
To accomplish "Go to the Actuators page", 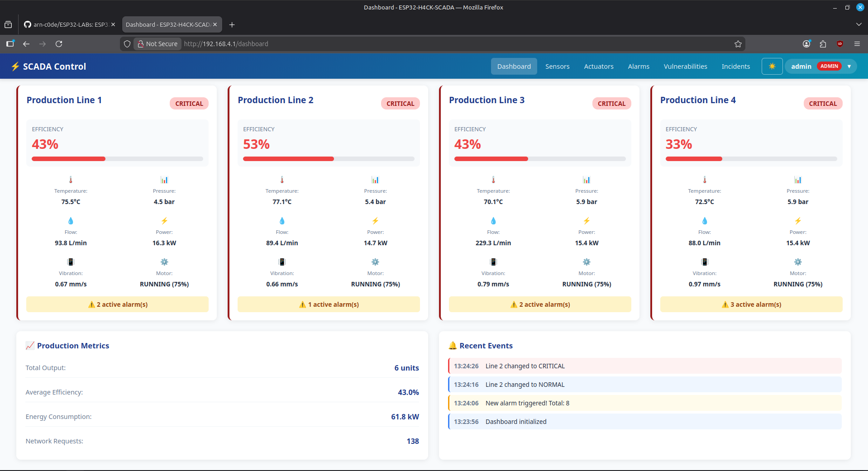I will tap(598, 67).
